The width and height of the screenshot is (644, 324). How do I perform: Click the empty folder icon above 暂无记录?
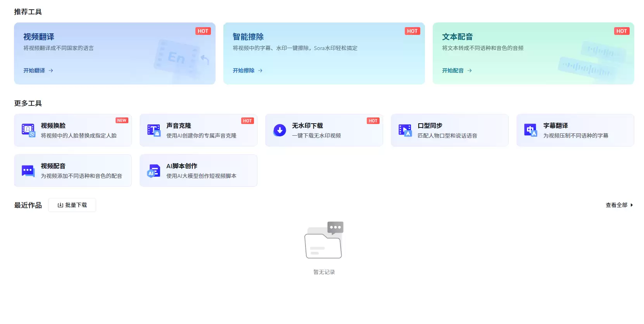pyautogui.click(x=324, y=240)
